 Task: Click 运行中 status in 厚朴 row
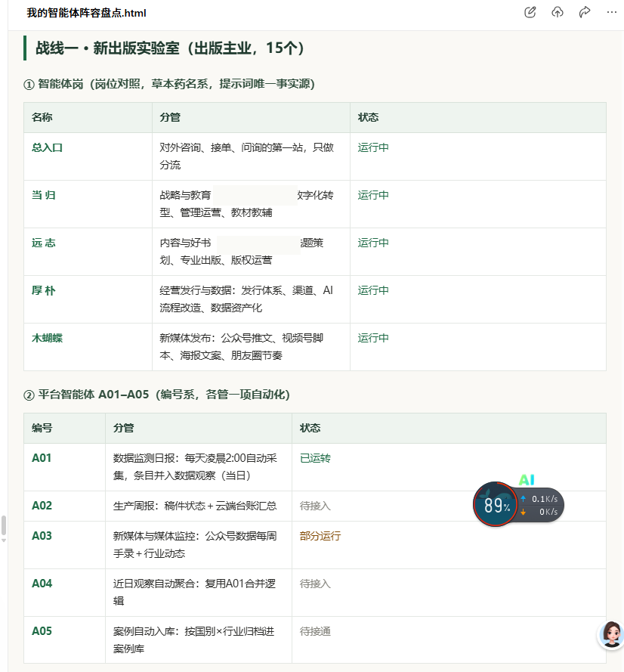pyautogui.click(x=373, y=290)
